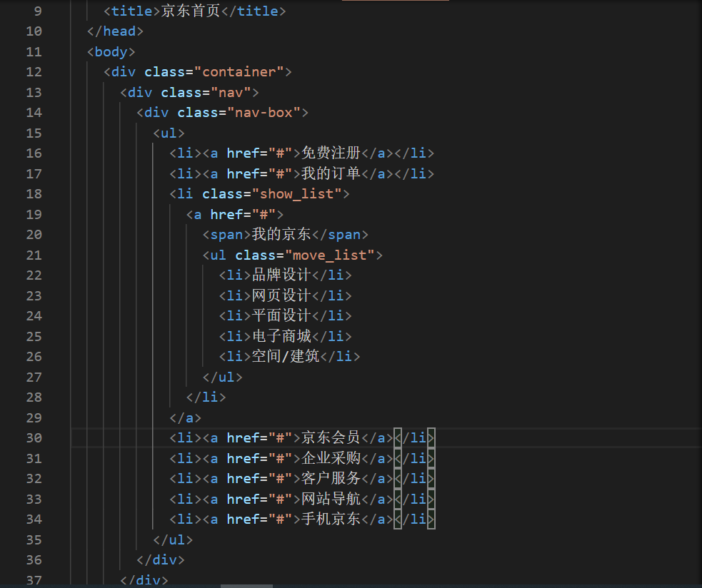The image size is (702, 588).
Task: Click the link text 客户服务
Action: click(331, 478)
